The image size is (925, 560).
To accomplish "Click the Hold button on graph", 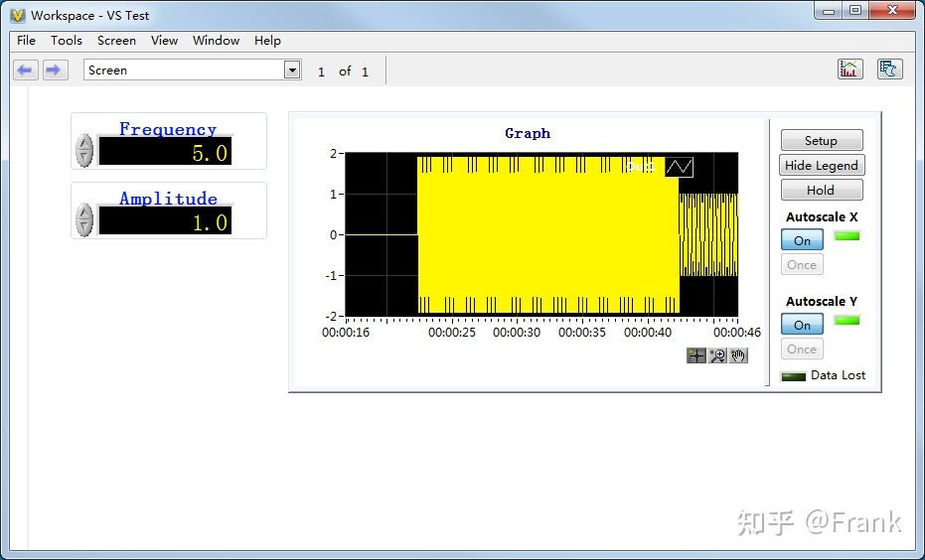I will point(821,191).
